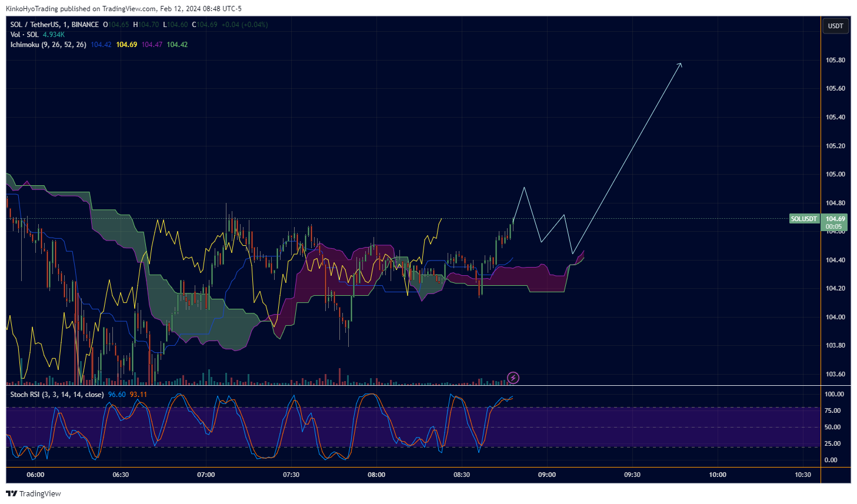The image size is (857, 504).
Task: Click the SOLUSDT last price label
Action: pyautogui.click(x=803, y=219)
